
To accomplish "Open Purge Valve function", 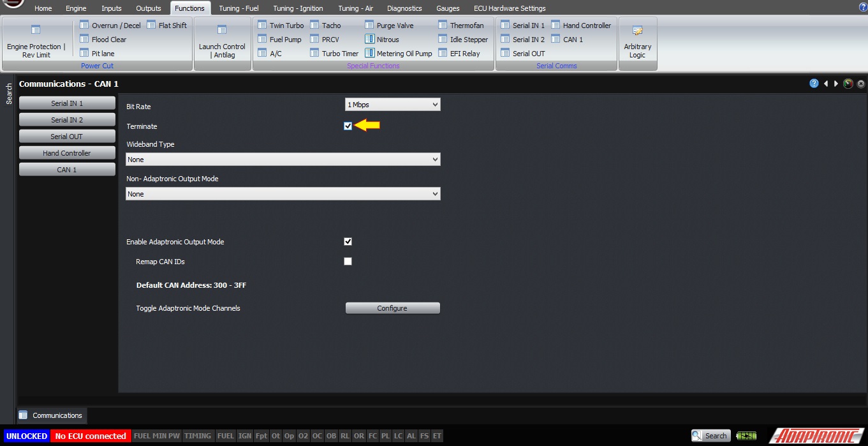I will tap(389, 26).
